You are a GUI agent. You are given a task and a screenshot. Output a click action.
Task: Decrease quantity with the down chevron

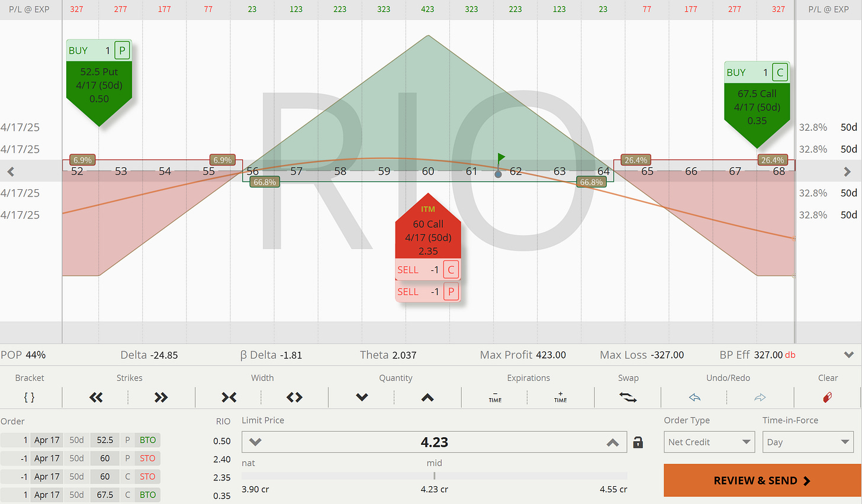tap(362, 398)
